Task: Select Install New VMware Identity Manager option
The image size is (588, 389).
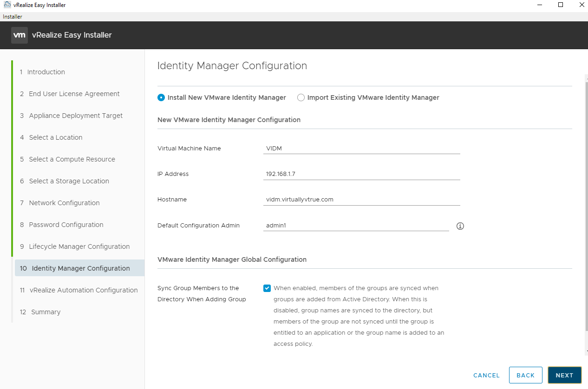Action: pos(161,97)
